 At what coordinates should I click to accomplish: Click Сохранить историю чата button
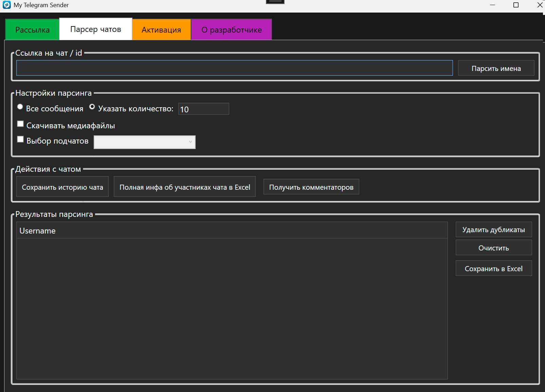(62, 187)
